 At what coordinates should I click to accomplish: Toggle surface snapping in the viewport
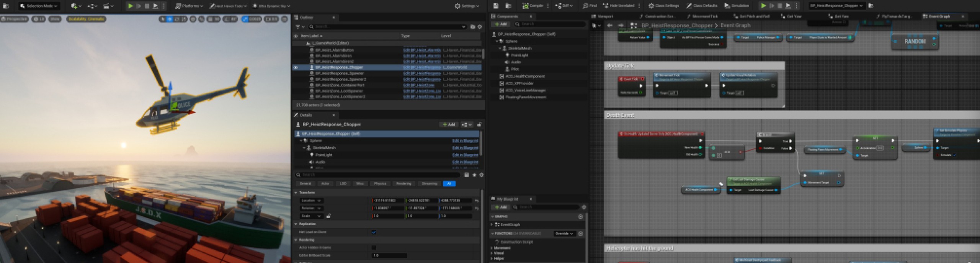(x=201, y=19)
